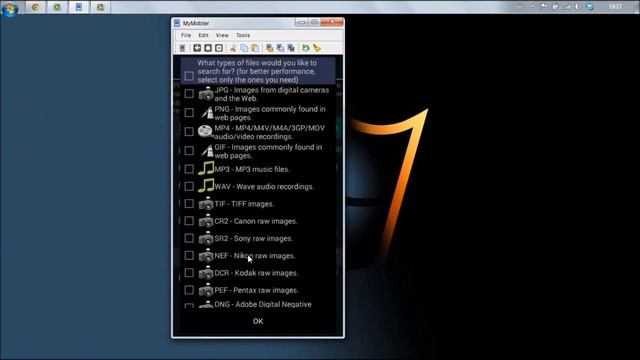
Task: Tap the Menu square toolbar button
Action: click(x=219, y=48)
